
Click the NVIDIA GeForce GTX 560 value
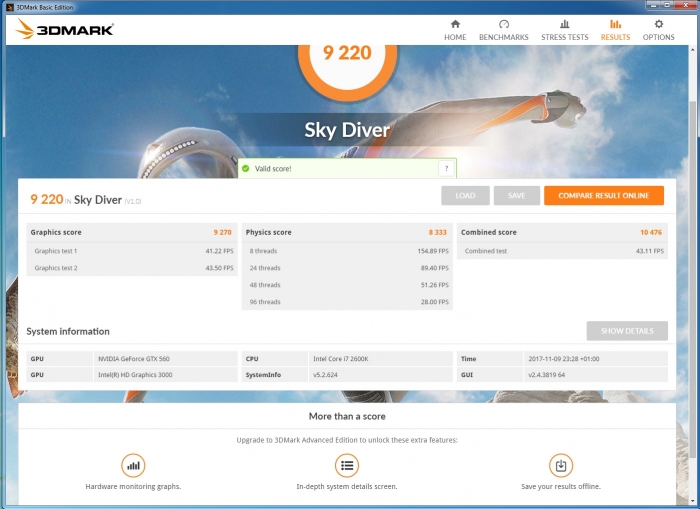click(x=133, y=359)
